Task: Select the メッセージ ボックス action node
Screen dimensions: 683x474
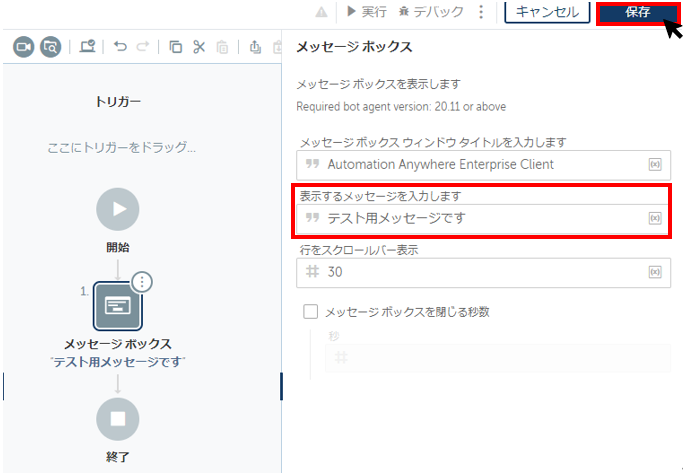Action: (118, 306)
